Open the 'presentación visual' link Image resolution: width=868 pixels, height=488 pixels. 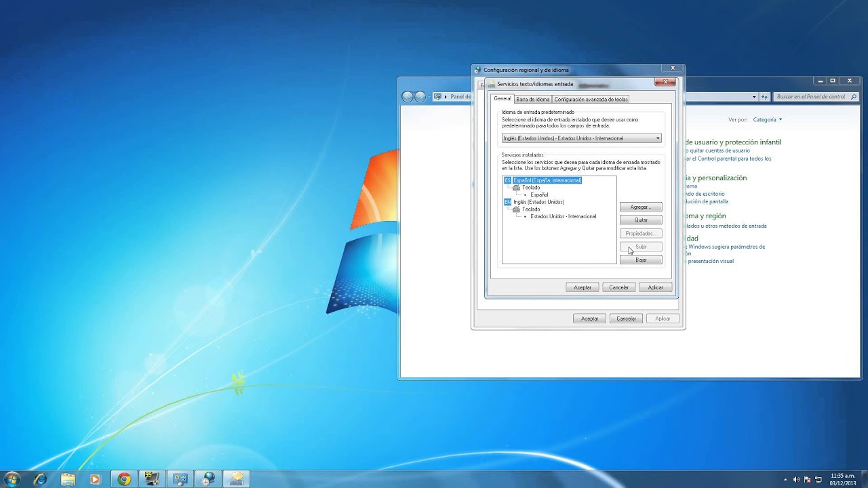point(711,261)
